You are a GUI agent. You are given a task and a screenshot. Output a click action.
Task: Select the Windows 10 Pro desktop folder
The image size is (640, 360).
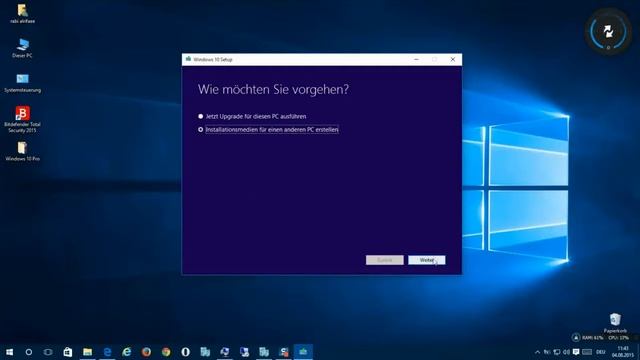click(x=22, y=151)
